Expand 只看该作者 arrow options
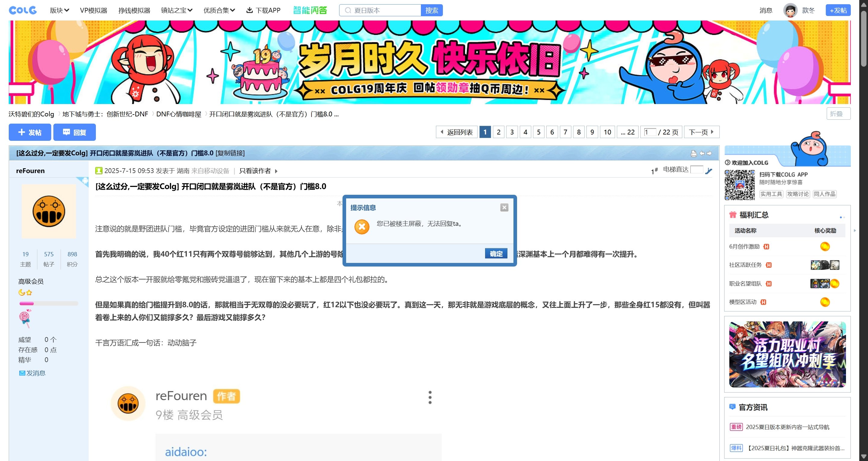868x461 pixels. [276, 171]
